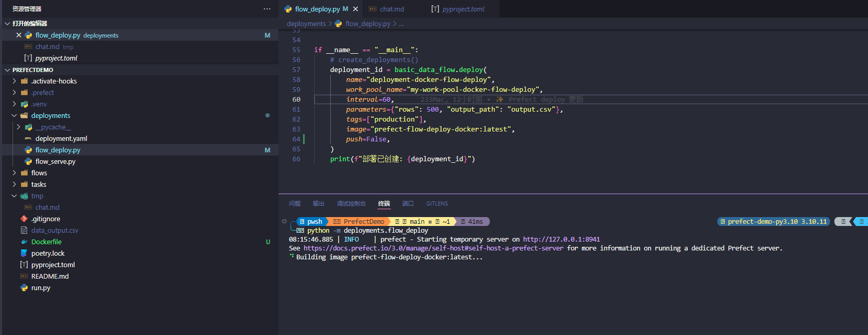Click the push=False code line
Image resolution: width=868 pixels, height=335 pixels.
(x=368, y=139)
